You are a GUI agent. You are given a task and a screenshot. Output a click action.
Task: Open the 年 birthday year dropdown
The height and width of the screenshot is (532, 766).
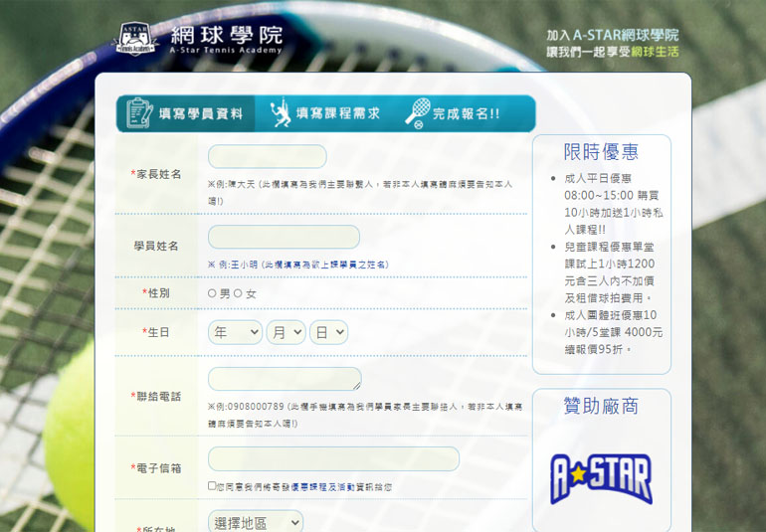pos(235,332)
